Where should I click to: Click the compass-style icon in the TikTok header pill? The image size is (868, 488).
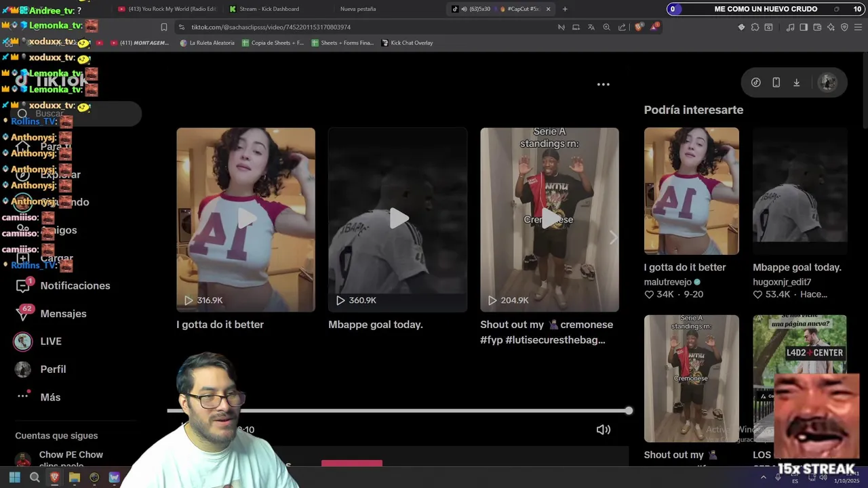[756, 83]
